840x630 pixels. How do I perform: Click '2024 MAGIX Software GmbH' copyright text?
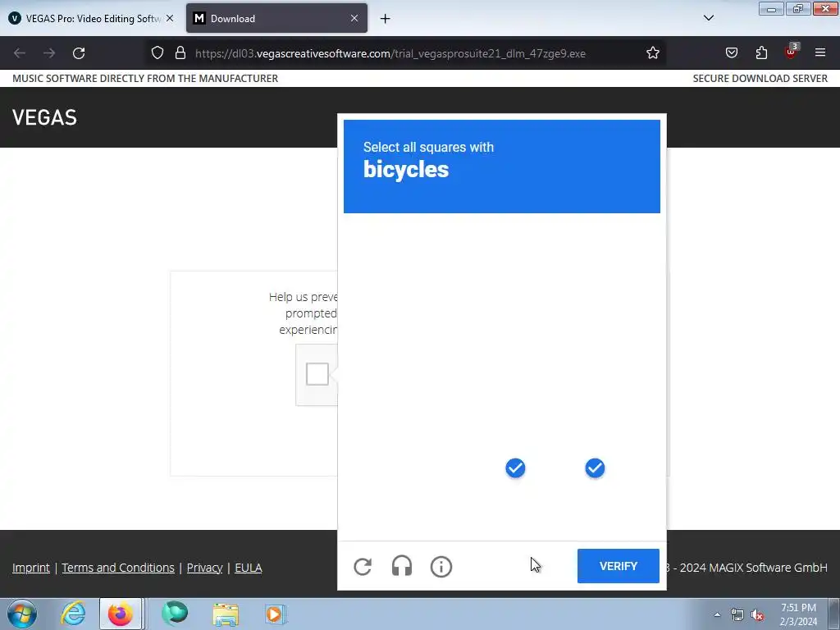753,568
